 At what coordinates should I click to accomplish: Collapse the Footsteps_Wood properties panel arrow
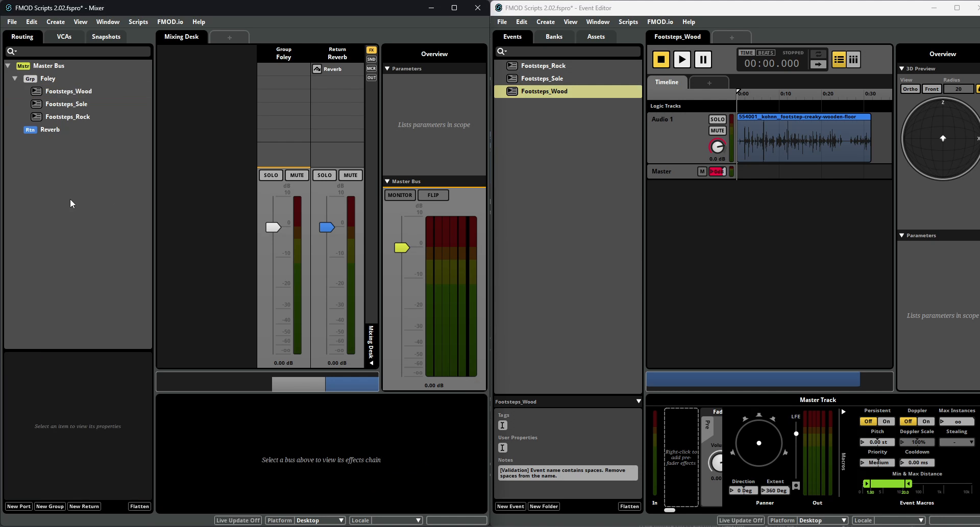[x=638, y=401]
